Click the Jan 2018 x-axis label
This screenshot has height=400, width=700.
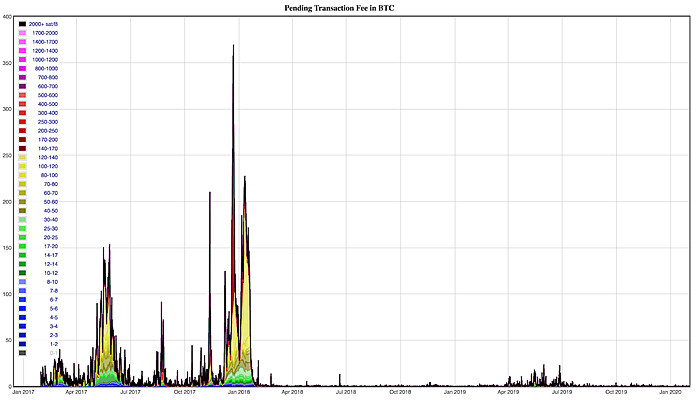(x=239, y=392)
